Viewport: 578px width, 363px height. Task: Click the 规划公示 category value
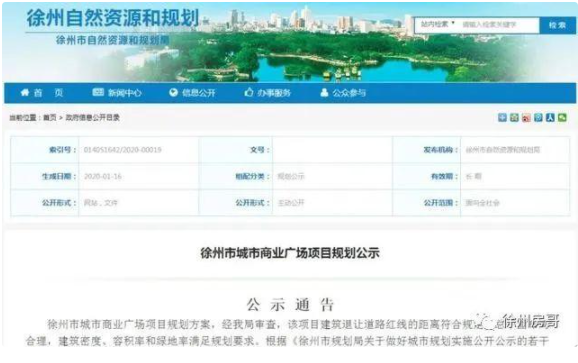(291, 177)
